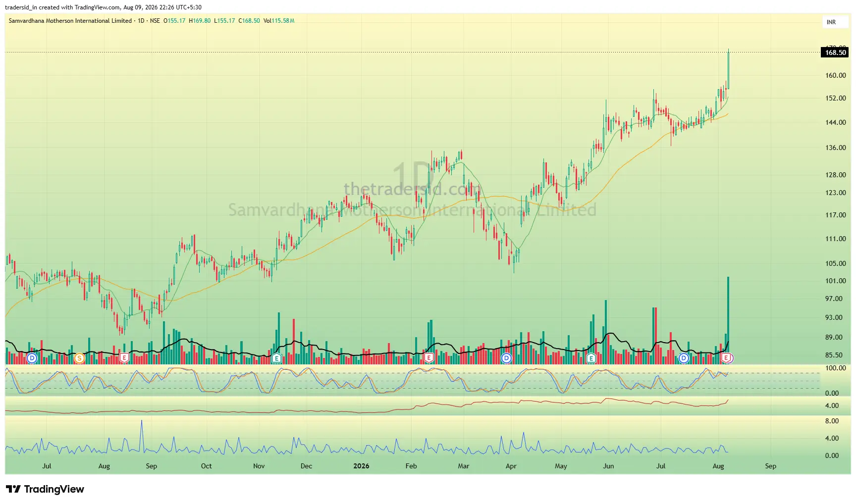Click the 85.50 price axis label
Screen dimensions: 856x504
pyautogui.click(x=834, y=355)
